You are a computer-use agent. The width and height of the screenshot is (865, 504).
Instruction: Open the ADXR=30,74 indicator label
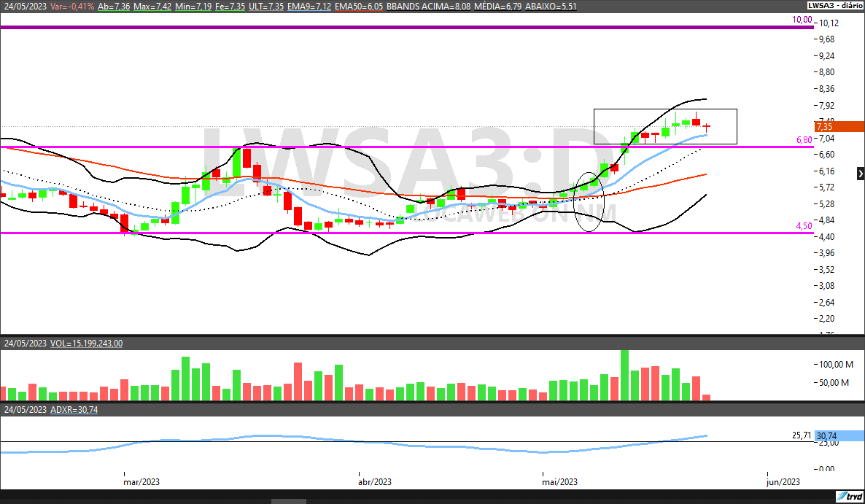[74, 410]
